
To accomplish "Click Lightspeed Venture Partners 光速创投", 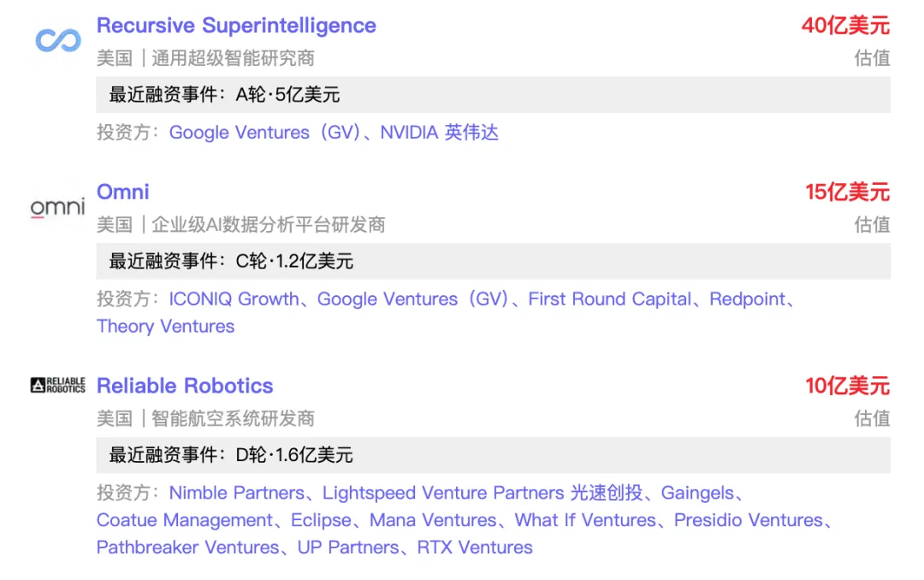I will 482,493.
